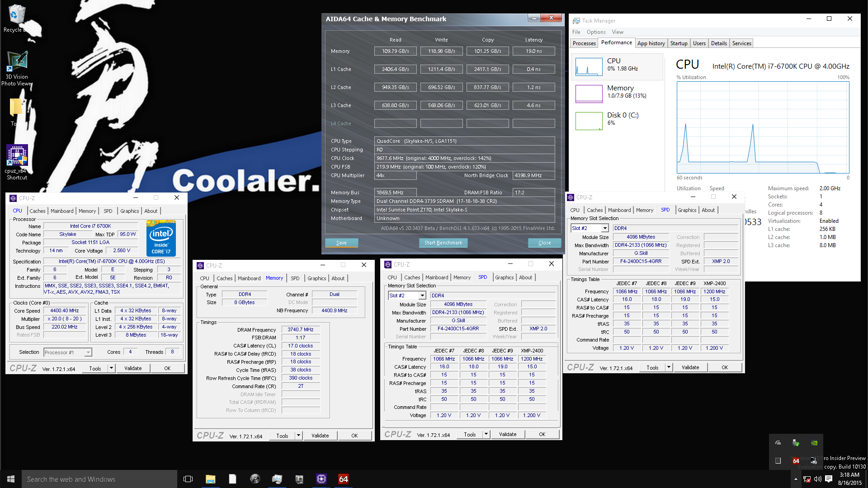Screen dimensions: 868x488
Task: Click the dragon globe taskbar icon
Action: click(255, 479)
